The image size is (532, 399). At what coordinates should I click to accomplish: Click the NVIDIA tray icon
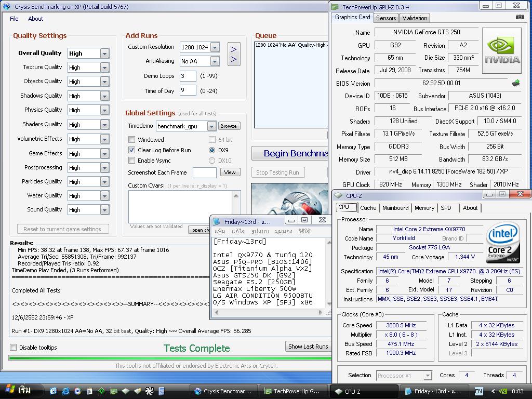(x=503, y=391)
